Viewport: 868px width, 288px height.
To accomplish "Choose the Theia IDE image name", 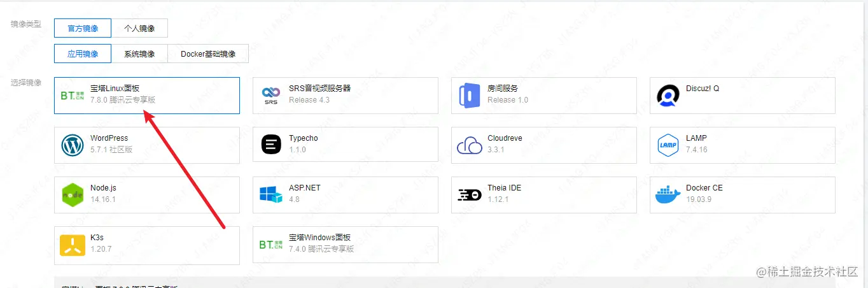I will coord(504,188).
